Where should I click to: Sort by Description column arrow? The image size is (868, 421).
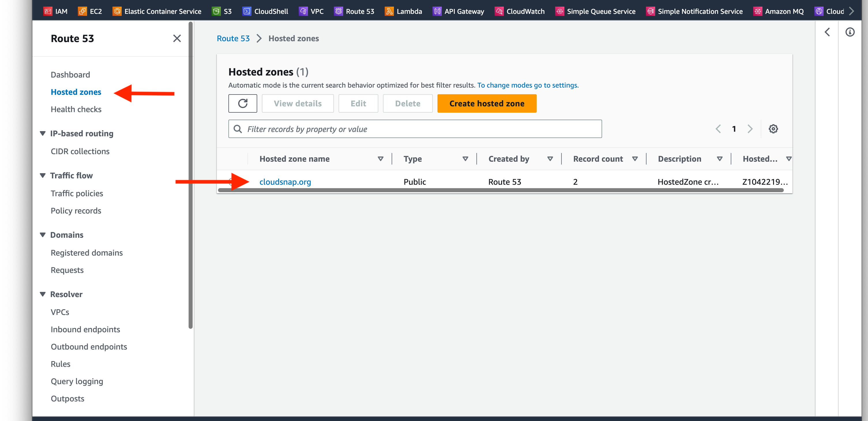(719, 159)
